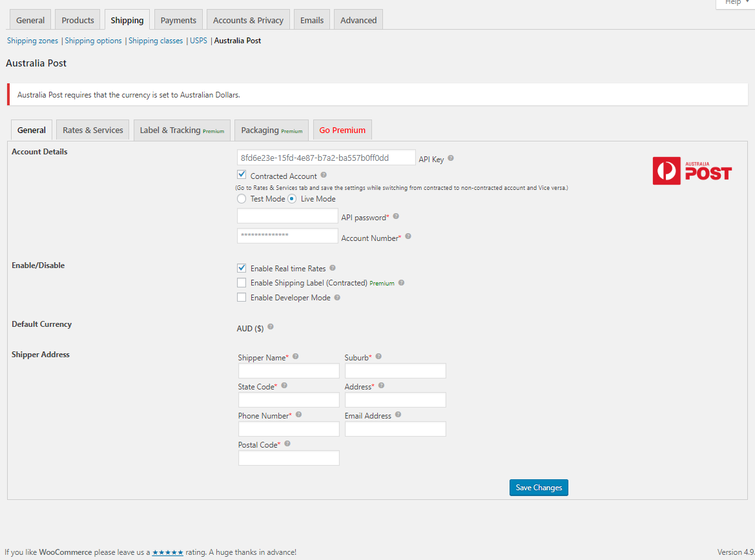Viewport: 755px width, 560px height.
Task: Click the Save Changes button
Action: 539,487
